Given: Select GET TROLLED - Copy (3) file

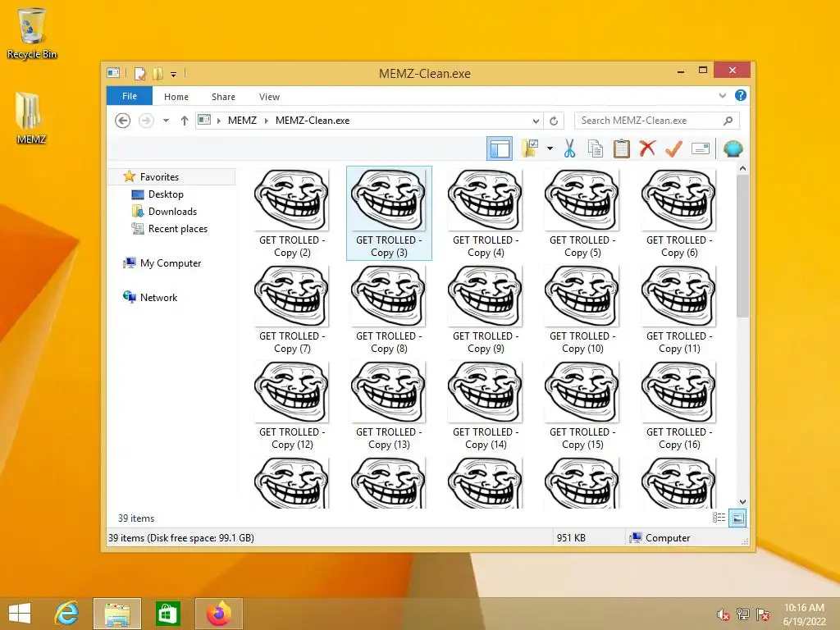Looking at the screenshot, I should pos(389,213).
